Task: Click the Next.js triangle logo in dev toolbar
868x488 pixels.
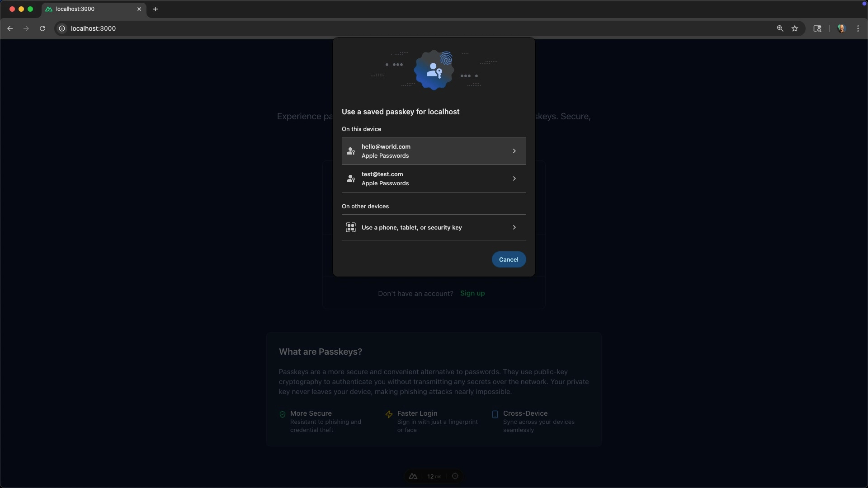Action: pyautogui.click(x=413, y=476)
